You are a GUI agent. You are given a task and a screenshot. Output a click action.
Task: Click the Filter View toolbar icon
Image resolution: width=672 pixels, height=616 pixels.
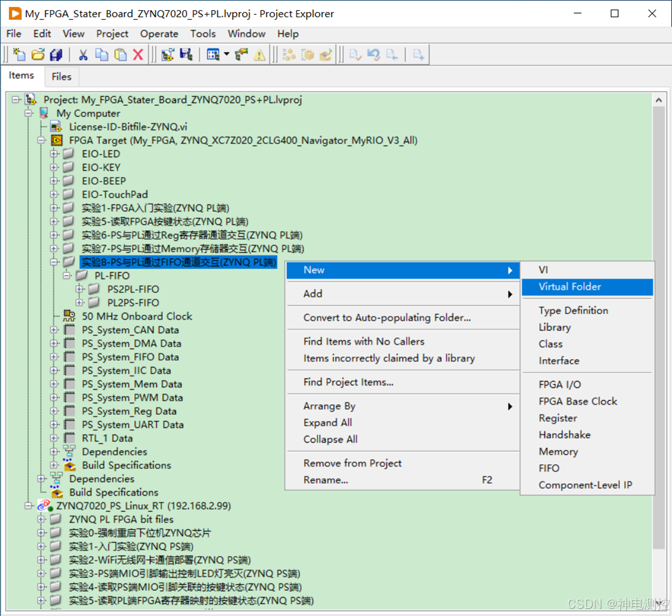[x=213, y=54]
